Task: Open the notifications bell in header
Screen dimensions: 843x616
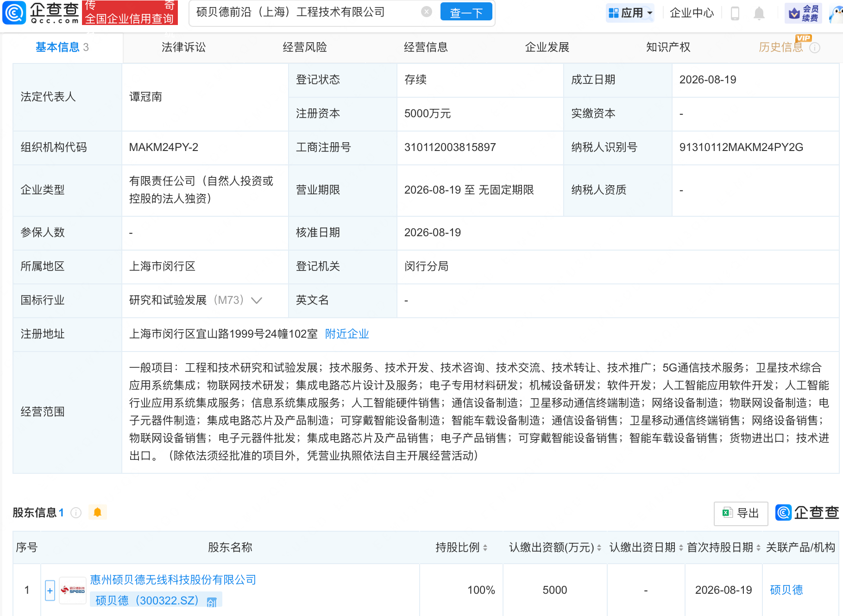Action: [x=759, y=13]
